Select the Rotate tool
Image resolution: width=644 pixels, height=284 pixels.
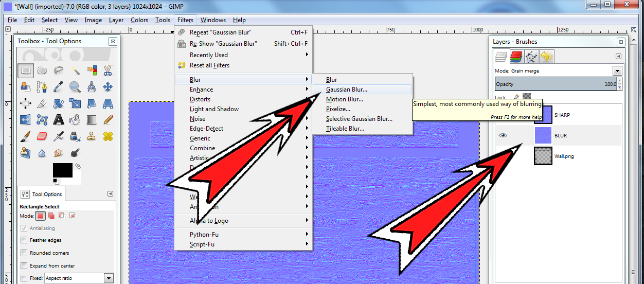[x=59, y=103]
